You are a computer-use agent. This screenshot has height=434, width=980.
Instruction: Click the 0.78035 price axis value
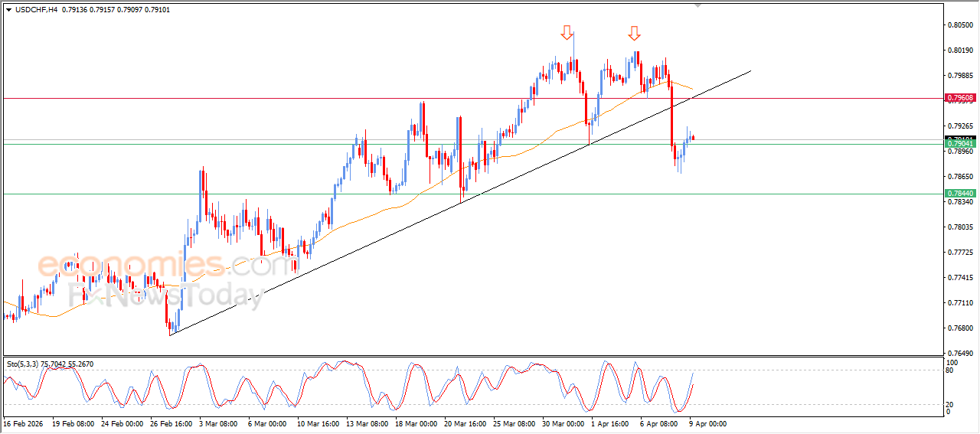click(962, 227)
